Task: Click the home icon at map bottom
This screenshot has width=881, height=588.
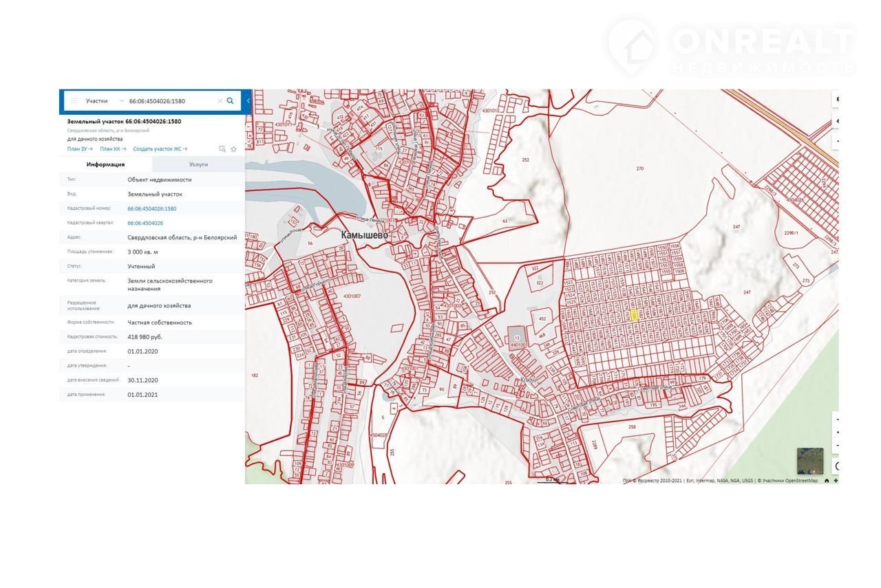Action: coord(827,481)
